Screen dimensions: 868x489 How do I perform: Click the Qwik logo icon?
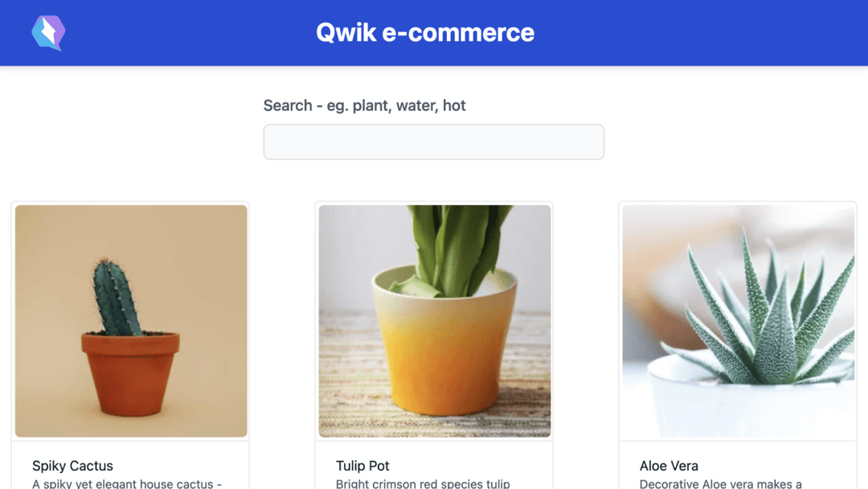coord(48,33)
